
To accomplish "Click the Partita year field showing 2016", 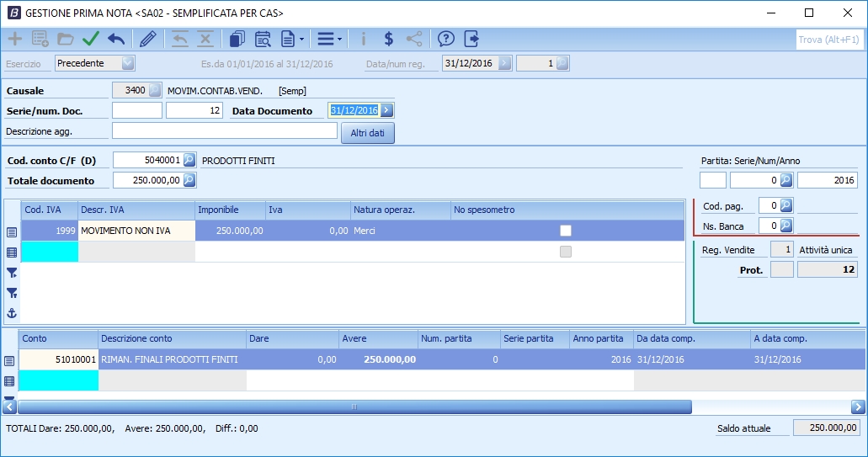I will pyautogui.click(x=828, y=180).
